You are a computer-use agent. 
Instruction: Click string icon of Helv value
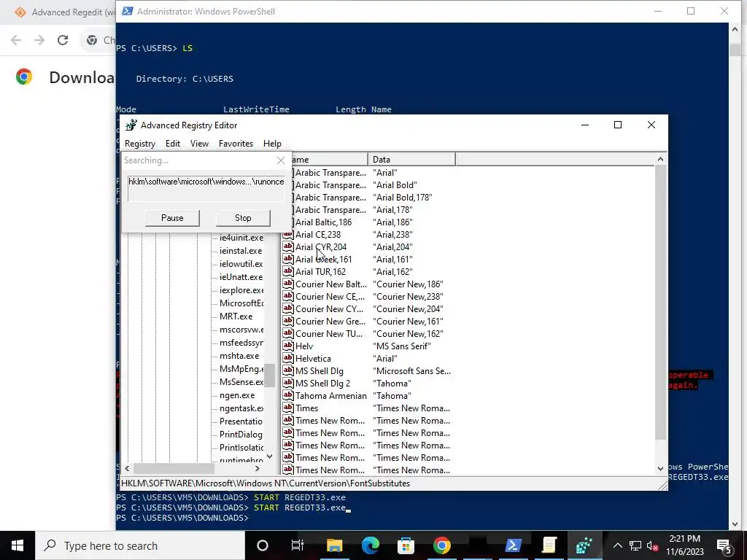287,346
